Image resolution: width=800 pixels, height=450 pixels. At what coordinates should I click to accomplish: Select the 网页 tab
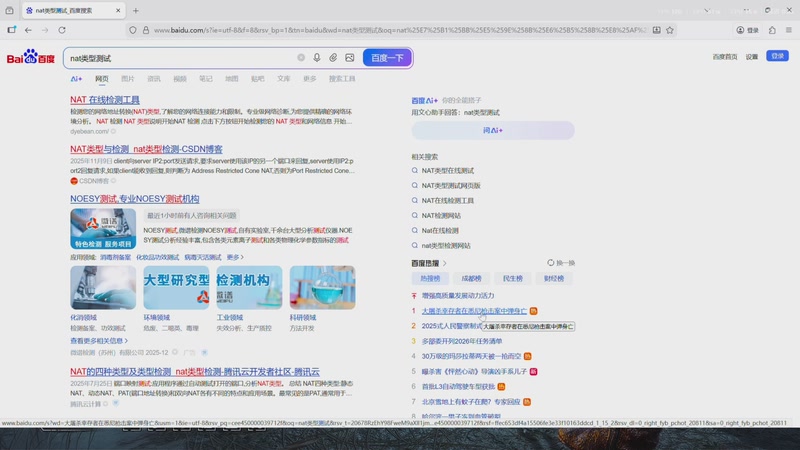(x=102, y=79)
